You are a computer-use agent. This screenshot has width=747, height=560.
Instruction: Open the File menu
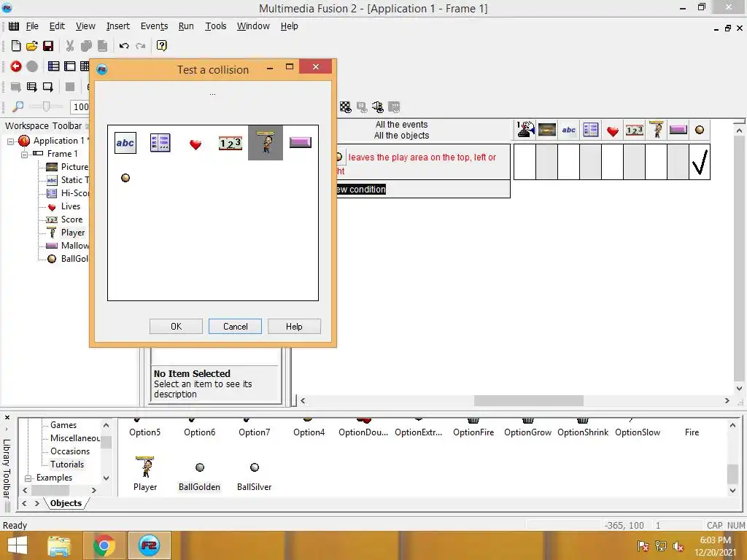tap(32, 26)
